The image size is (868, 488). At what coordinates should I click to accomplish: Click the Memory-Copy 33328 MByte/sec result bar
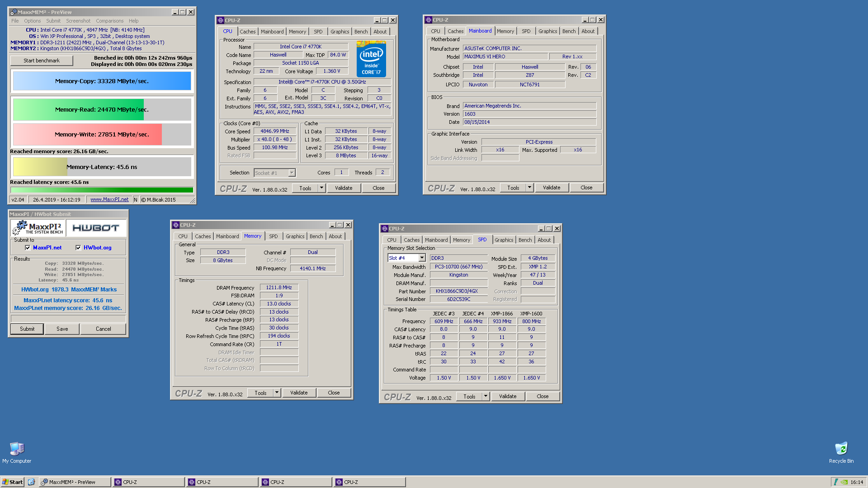[x=102, y=81]
